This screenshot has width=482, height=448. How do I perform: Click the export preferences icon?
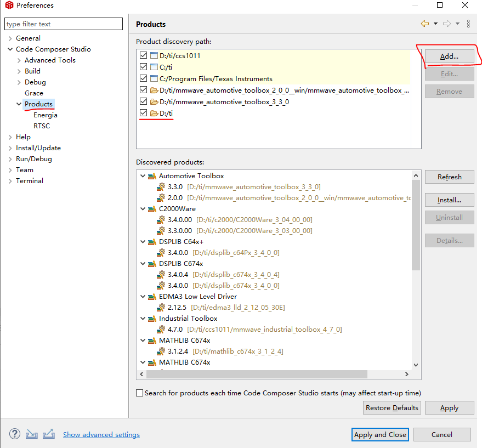(49, 434)
